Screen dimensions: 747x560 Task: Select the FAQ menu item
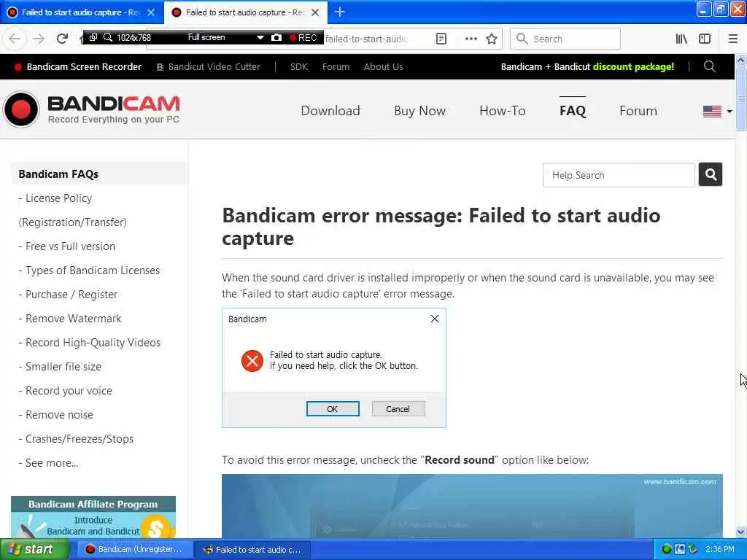point(573,111)
